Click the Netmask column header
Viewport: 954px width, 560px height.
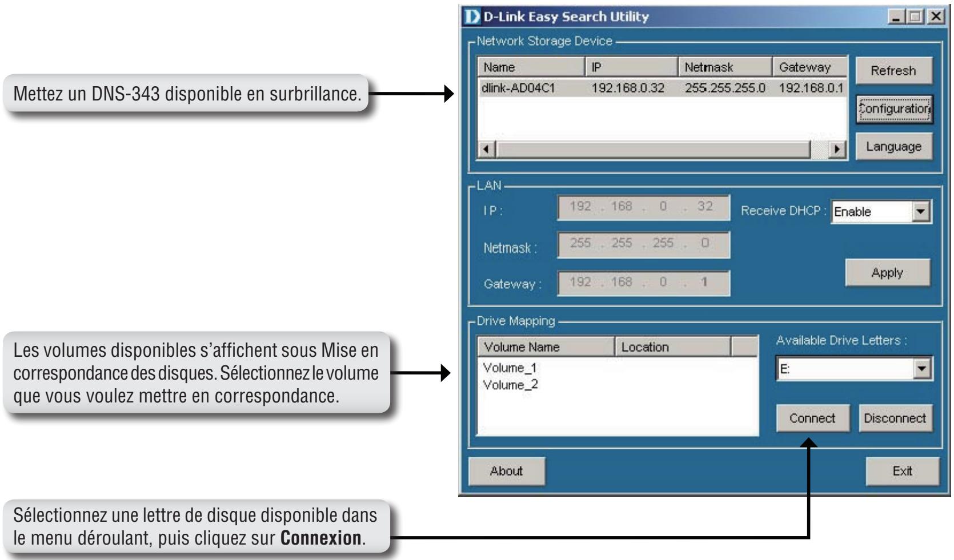pos(725,67)
